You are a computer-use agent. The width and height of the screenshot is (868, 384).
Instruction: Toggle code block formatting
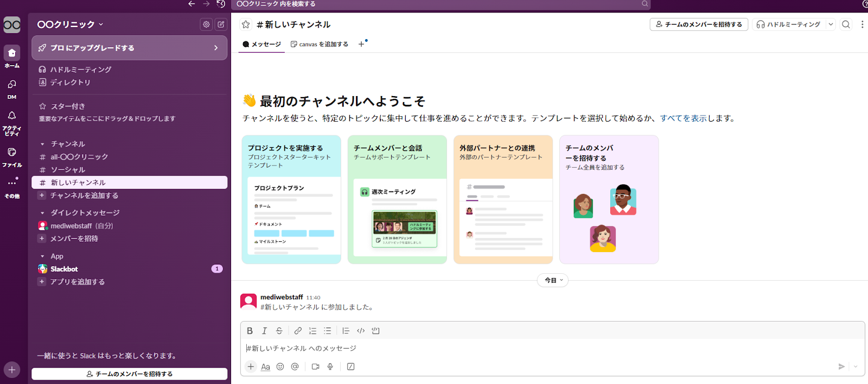375,331
